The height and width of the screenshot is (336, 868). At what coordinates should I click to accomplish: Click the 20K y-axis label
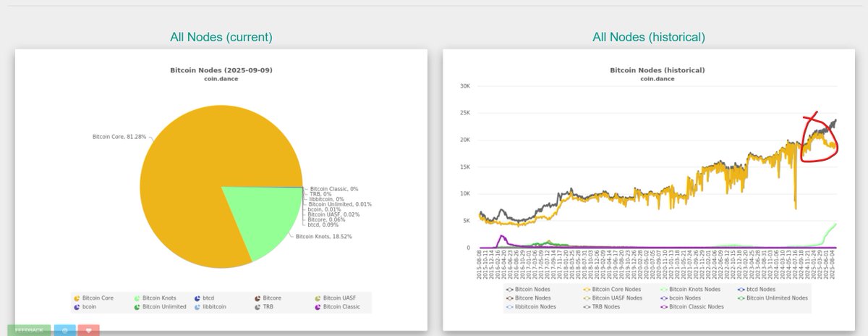click(464, 140)
